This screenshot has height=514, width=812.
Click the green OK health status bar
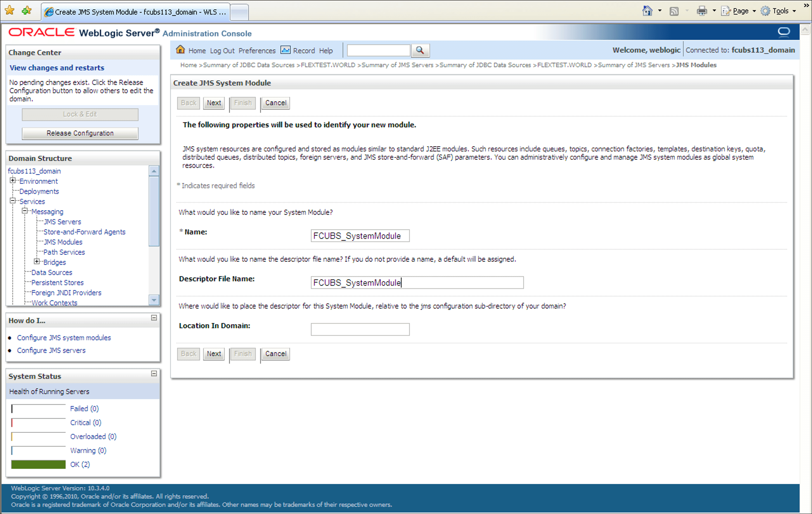click(38, 465)
